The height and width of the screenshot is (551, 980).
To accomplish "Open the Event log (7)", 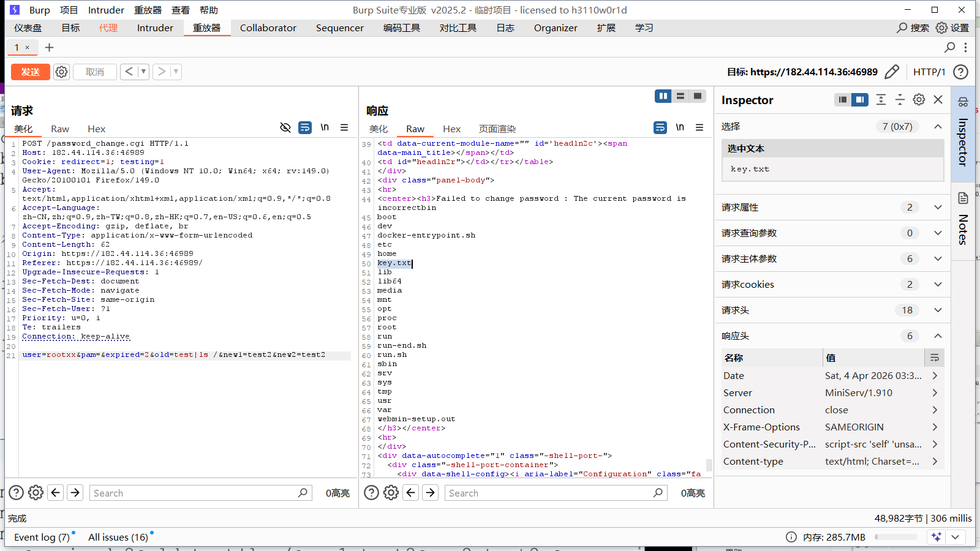I will pyautogui.click(x=42, y=537).
